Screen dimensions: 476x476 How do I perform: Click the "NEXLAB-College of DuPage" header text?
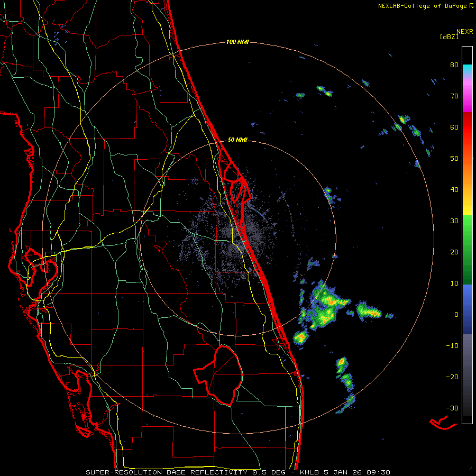pyautogui.click(x=423, y=6)
